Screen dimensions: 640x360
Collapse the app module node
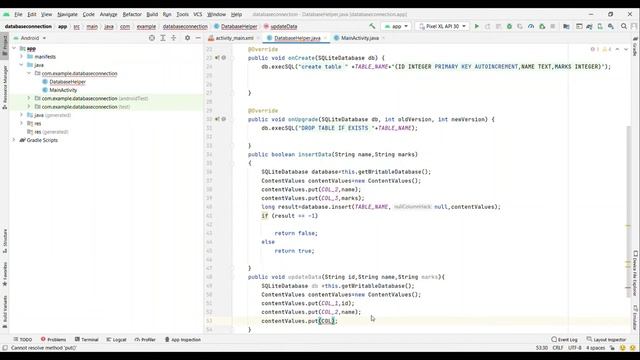pyautogui.click(x=14, y=48)
